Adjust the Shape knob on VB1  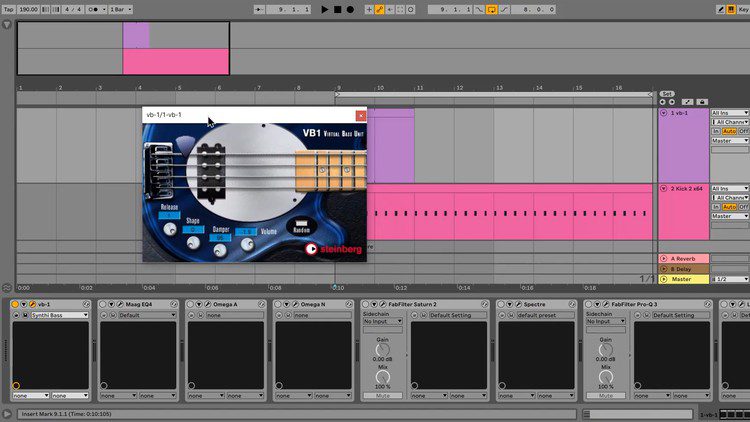pyautogui.click(x=193, y=243)
